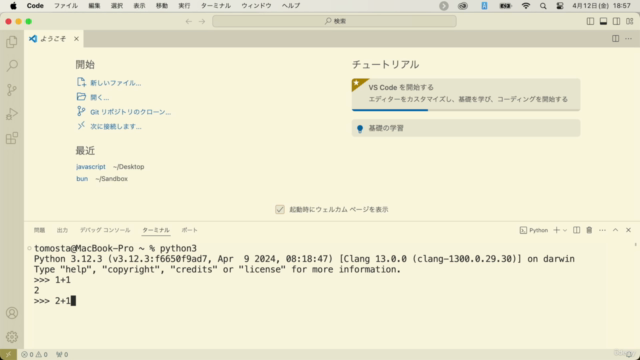Image resolution: width=640 pixels, height=360 pixels.
Task: Switch to the ターミナル tab
Action: pyautogui.click(x=156, y=230)
